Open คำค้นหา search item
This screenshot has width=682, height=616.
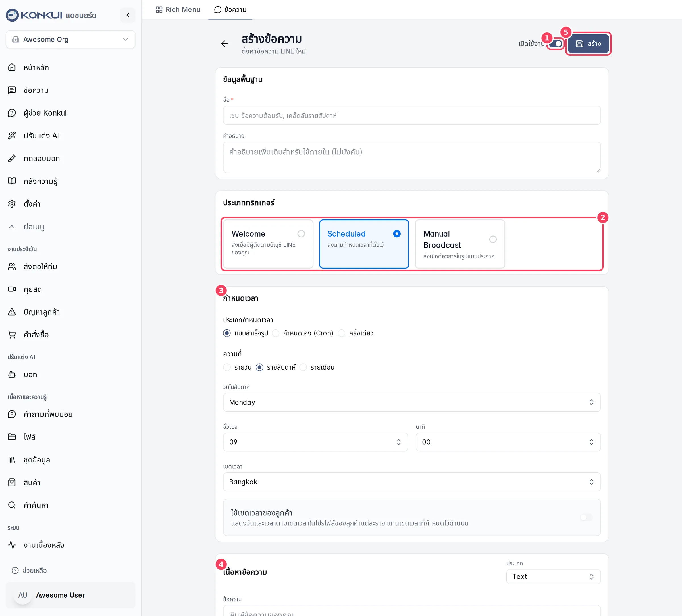70,505
